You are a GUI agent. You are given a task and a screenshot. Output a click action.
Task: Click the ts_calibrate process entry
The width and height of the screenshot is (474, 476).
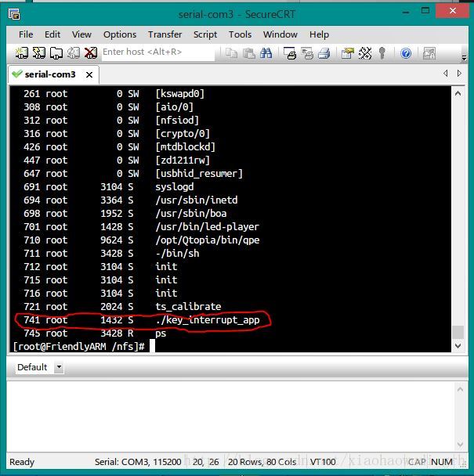tap(188, 307)
